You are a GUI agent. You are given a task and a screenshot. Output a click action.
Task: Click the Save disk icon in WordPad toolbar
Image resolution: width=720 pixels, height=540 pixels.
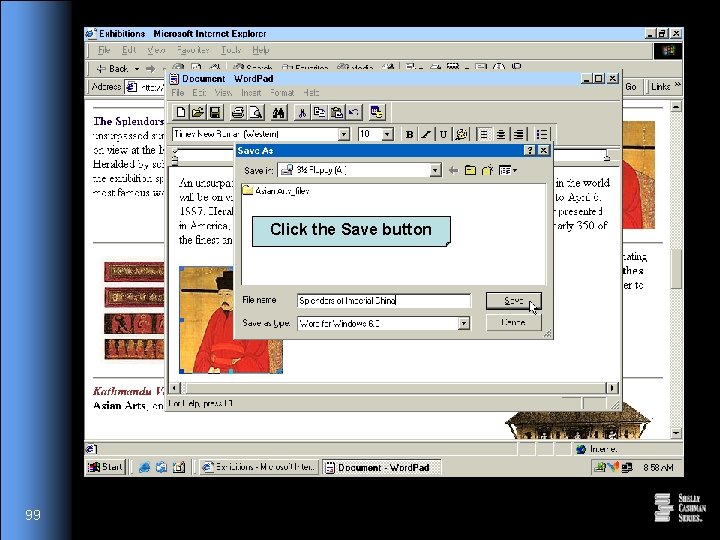214,112
